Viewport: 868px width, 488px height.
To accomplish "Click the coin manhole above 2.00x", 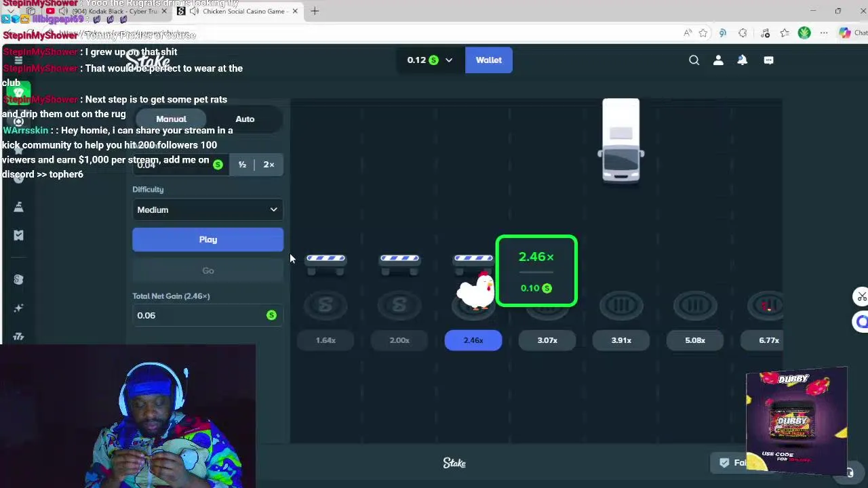I will [399, 306].
